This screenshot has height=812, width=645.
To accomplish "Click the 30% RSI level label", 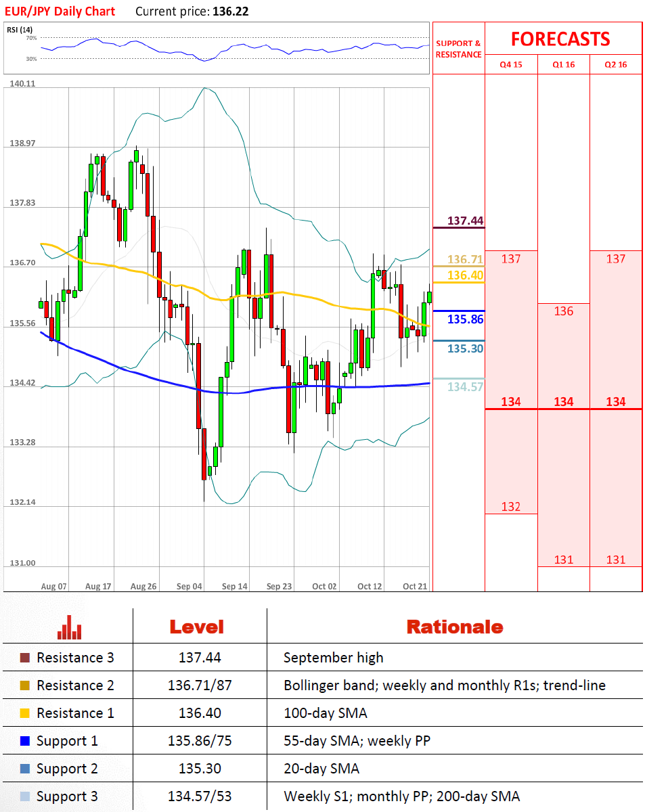I will tap(31, 59).
